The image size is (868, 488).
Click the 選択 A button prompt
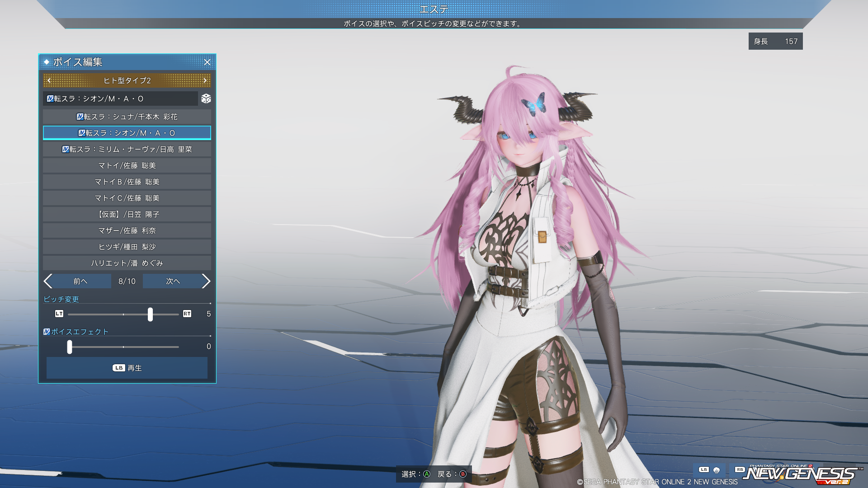tap(415, 474)
